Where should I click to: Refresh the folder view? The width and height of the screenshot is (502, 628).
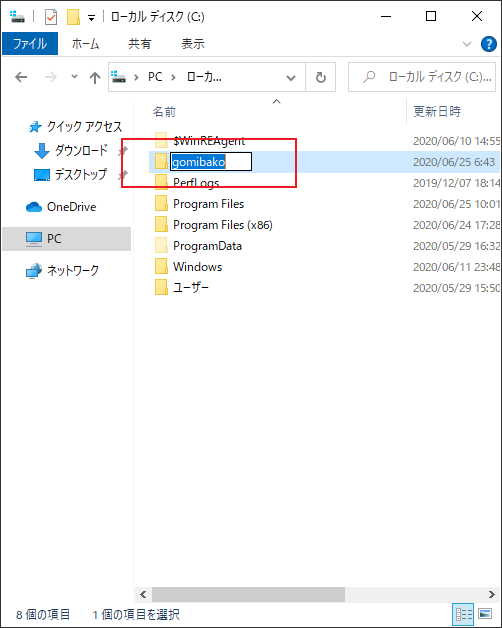tap(321, 77)
